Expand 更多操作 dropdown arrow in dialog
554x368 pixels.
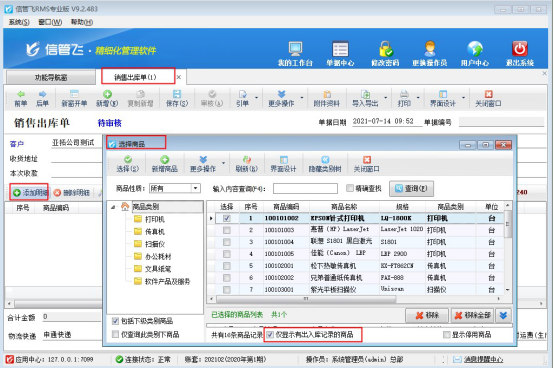(223, 163)
